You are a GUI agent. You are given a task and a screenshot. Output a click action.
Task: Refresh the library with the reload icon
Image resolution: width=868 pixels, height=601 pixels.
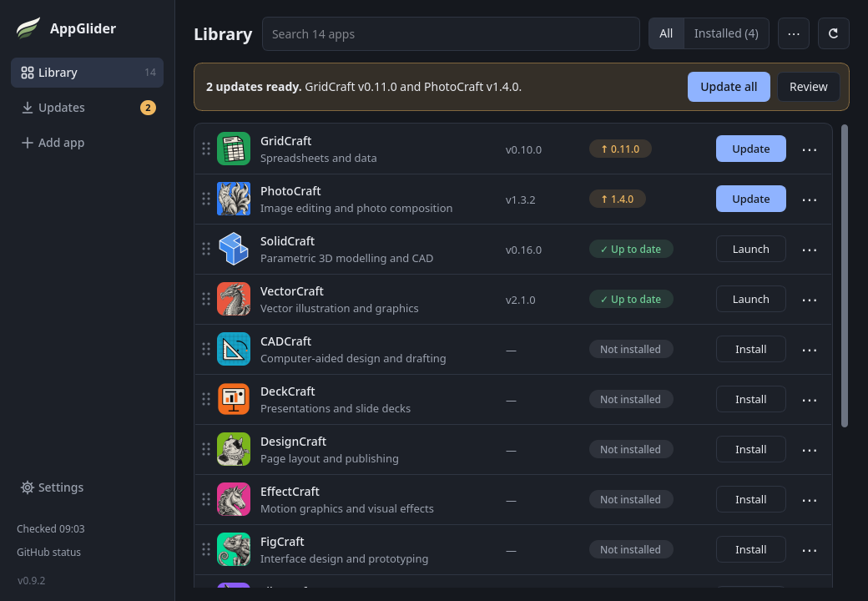(833, 33)
